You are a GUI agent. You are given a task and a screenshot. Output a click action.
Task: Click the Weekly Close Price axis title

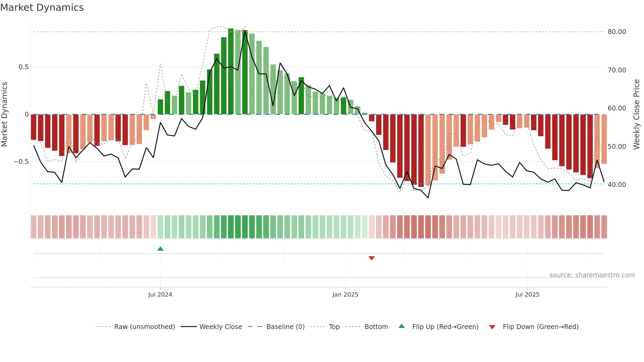click(x=637, y=114)
